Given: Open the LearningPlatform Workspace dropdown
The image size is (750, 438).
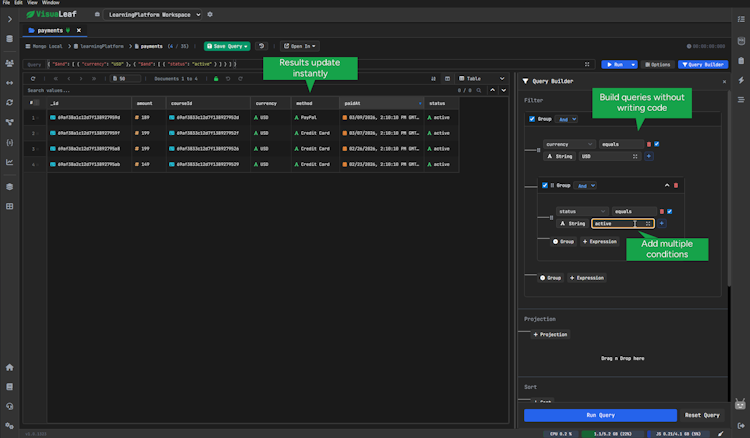Looking at the screenshot, I should pos(152,15).
